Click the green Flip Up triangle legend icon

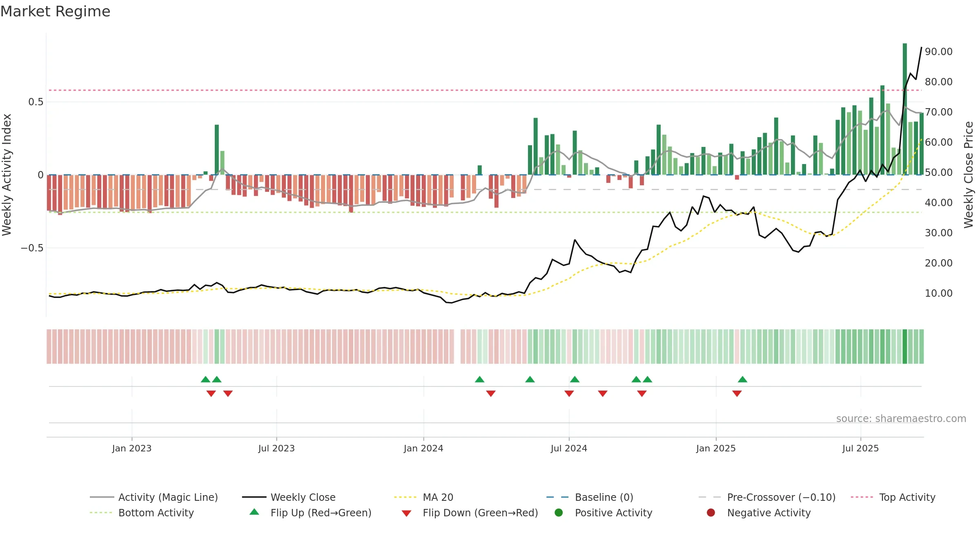[x=254, y=512]
